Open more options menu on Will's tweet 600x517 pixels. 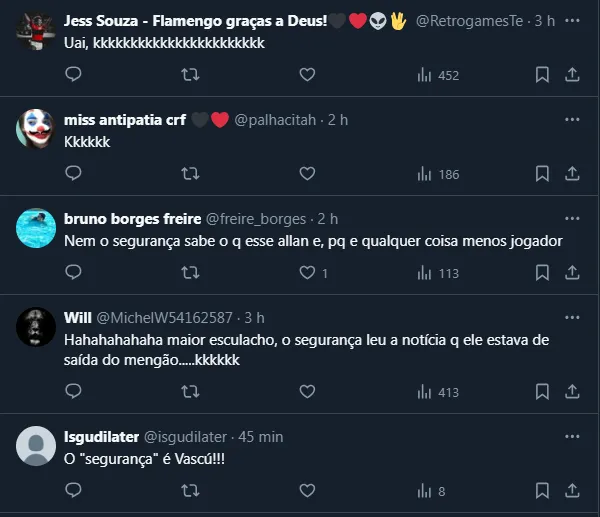click(x=572, y=317)
